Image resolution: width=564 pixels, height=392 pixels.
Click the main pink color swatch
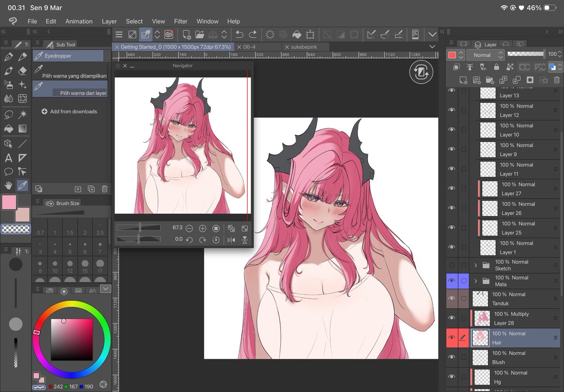[9, 202]
